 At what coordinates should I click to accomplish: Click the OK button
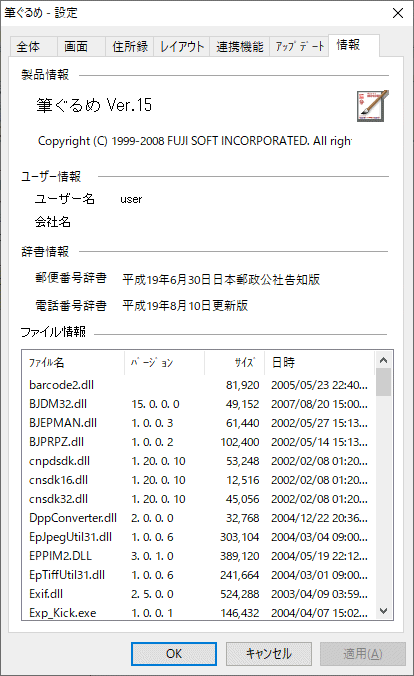[174, 654]
